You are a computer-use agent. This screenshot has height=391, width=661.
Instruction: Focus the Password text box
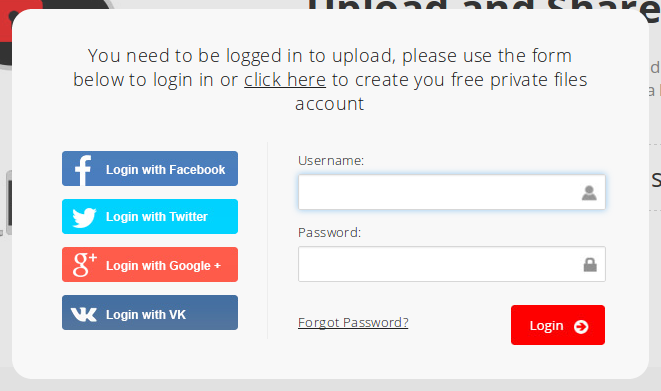[x=451, y=264]
